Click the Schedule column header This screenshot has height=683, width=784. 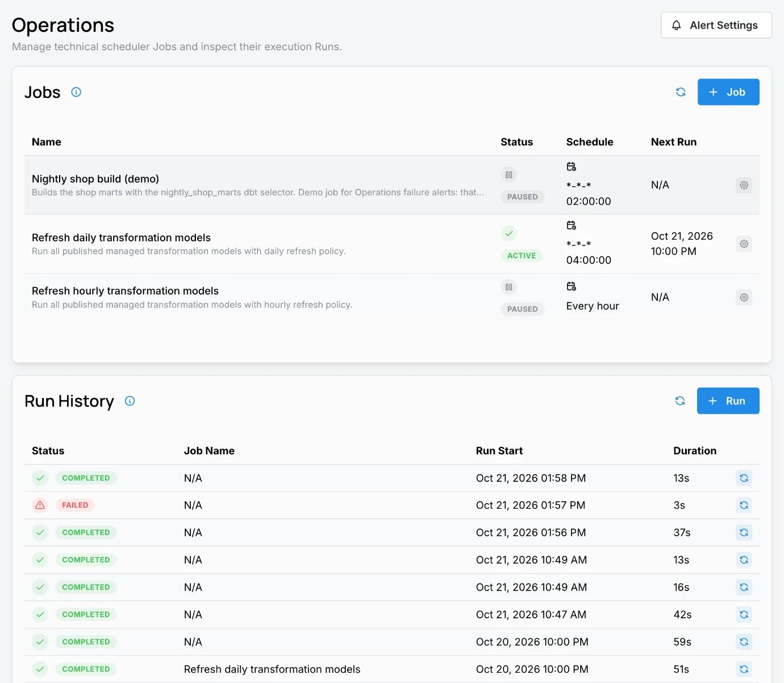coord(590,142)
